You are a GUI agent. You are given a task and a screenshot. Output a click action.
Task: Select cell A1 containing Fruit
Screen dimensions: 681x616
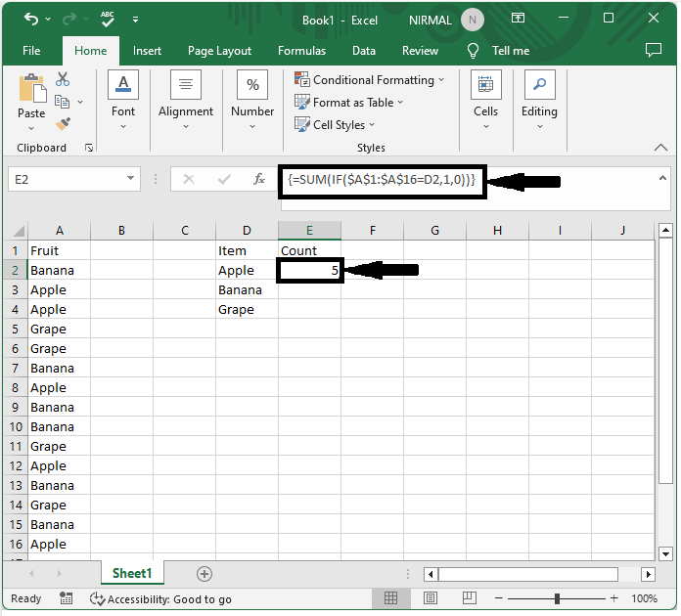click(60, 251)
